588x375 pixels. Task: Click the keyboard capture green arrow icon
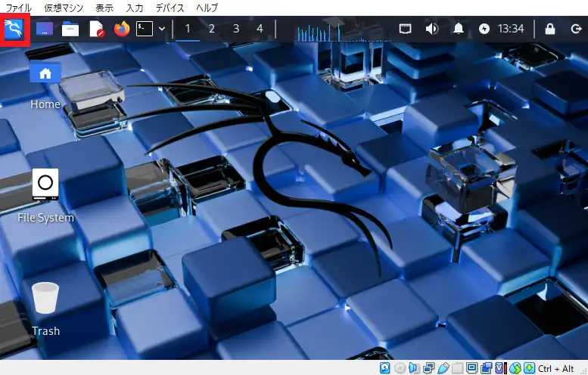(x=529, y=368)
